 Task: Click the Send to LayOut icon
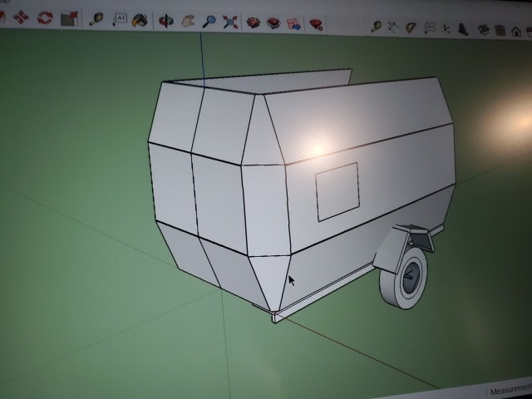[x=293, y=24]
